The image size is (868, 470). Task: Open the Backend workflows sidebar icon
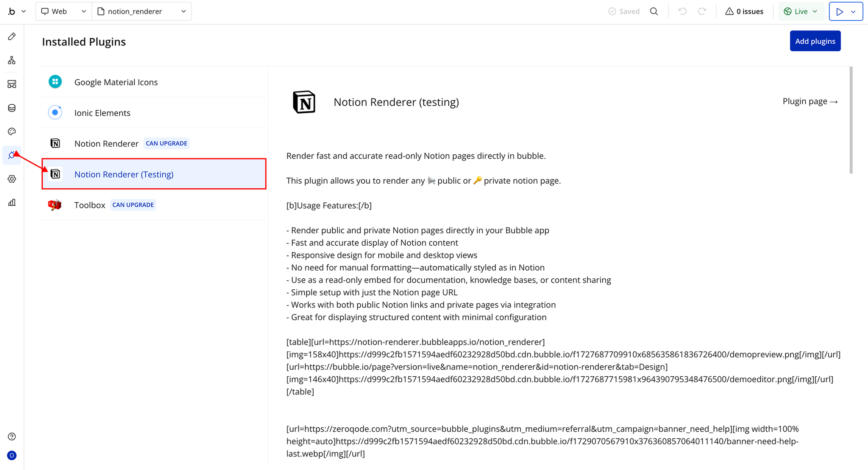tap(12, 84)
